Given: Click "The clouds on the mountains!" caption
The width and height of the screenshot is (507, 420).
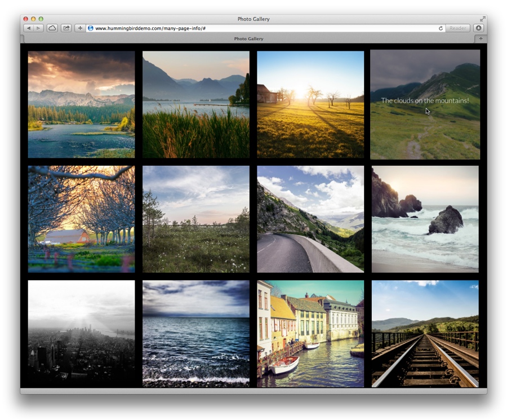Looking at the screenshot, I should [425, 100].
